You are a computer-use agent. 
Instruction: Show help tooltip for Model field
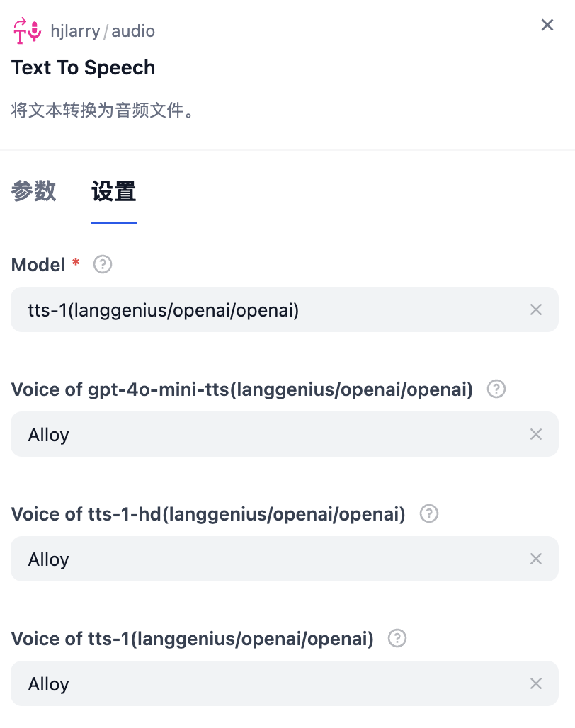click(x=103, y=265)
